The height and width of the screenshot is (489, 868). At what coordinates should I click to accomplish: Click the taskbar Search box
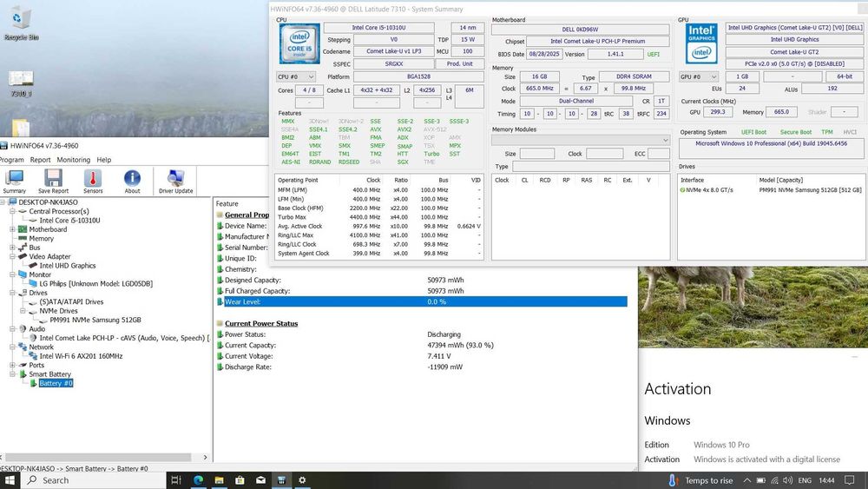[93, 480]
